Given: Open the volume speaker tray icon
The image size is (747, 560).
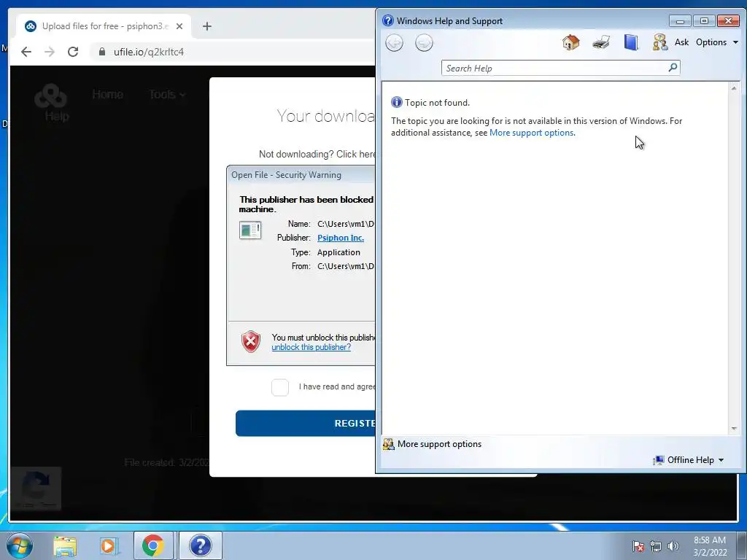Looking at the screenshot, I should tap(673, 546).
